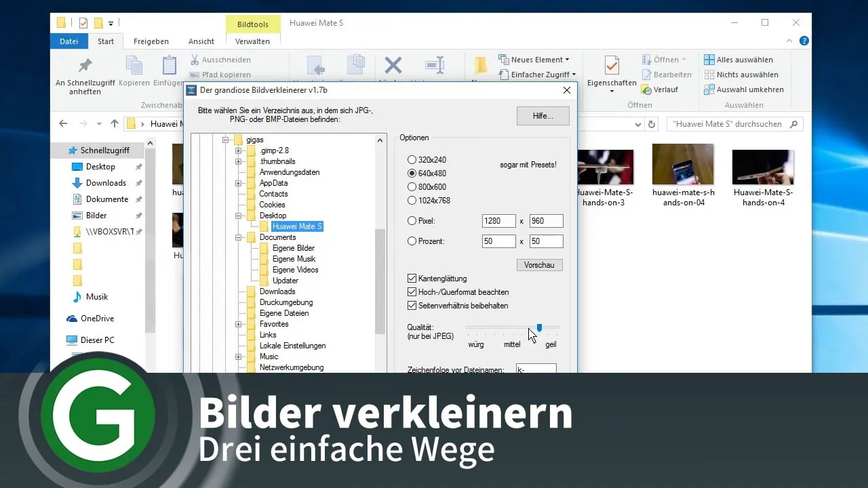Switch to the Start ribbon tab
Viewport: 868px width, 488px height.
pyautogui.click(x=106, y=41)
